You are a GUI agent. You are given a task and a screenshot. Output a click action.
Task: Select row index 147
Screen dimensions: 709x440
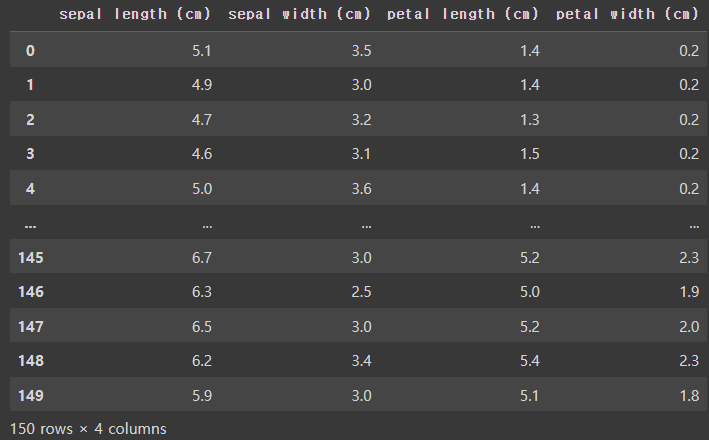pyautogui.click(x=31, y=326)
